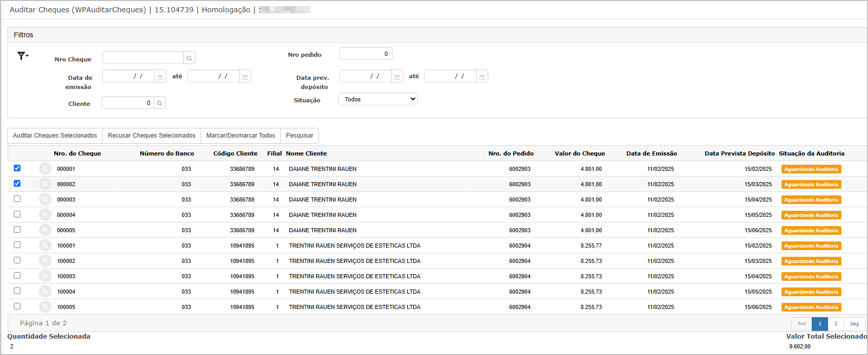Open calendar for Data de emissão end
The width and height of the screenshot is (868, 355).
pyautogui.click(x=245, y=77)
